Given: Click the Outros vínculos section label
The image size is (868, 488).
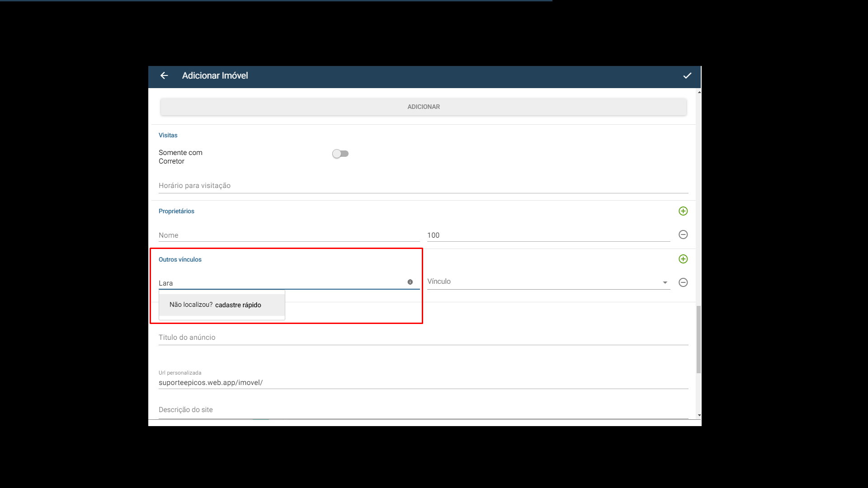Looking at the screenshot, I should click(180, 259).
